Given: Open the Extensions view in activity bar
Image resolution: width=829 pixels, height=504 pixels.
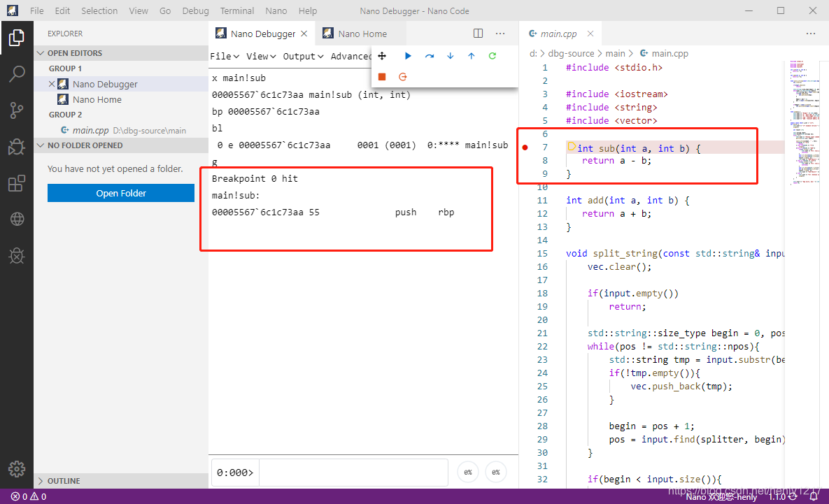Looking at the screenshot, I should tap(16, 182).
